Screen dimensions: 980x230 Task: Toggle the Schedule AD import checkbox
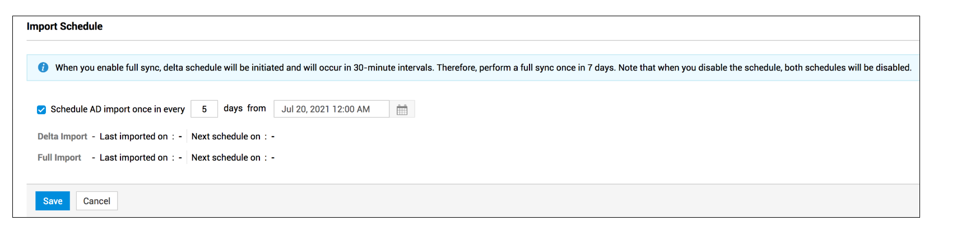(41, 110)
